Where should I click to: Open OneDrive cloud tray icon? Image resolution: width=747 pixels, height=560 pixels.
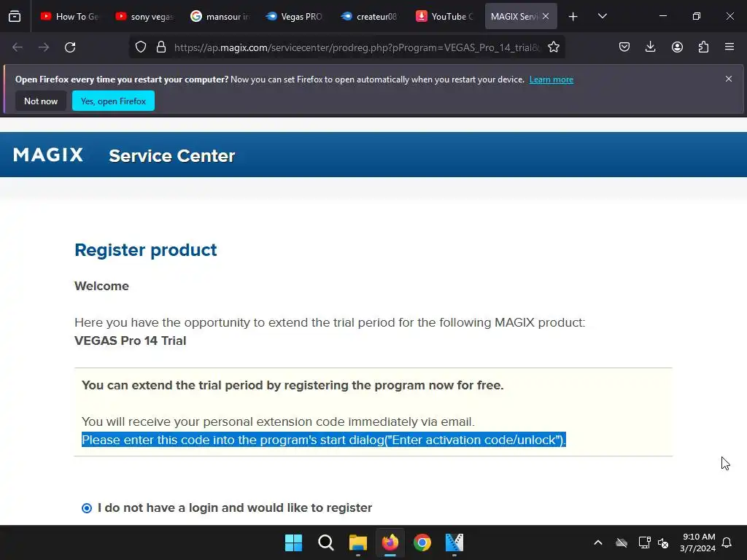pos(622,542)
